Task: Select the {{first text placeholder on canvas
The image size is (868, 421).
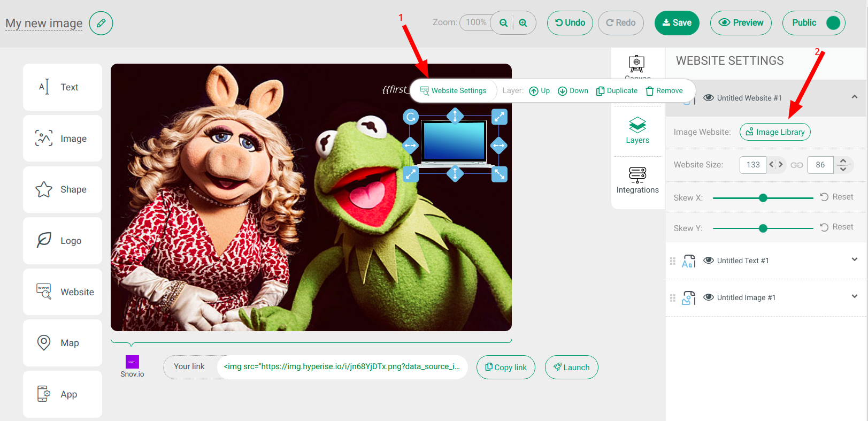Action: [x=395, y=89]
